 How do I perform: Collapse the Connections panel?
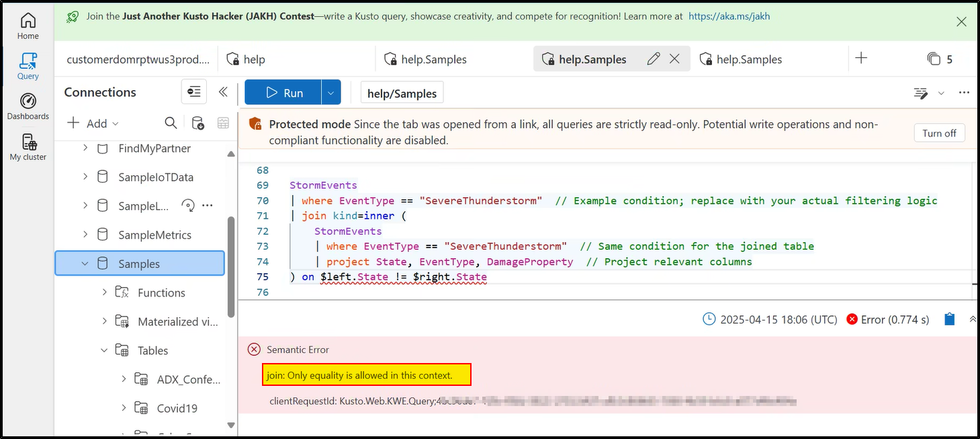coord(223,92)
